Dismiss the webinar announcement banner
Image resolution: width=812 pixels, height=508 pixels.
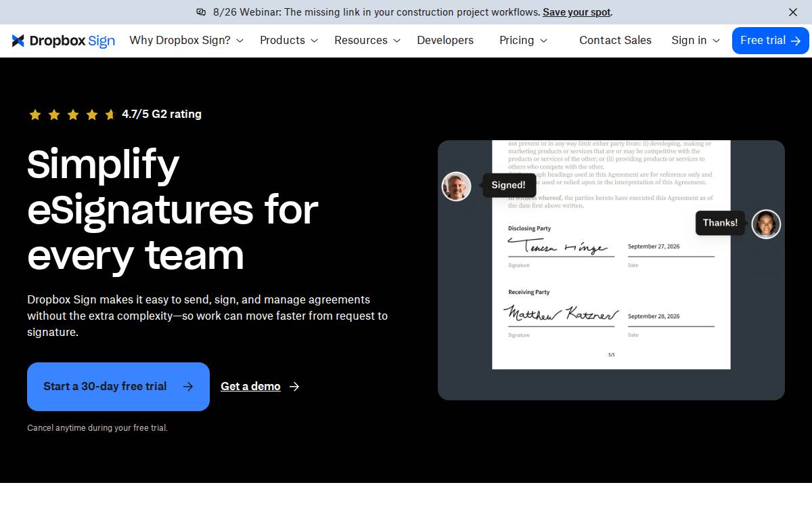click(x=793, y=12)
